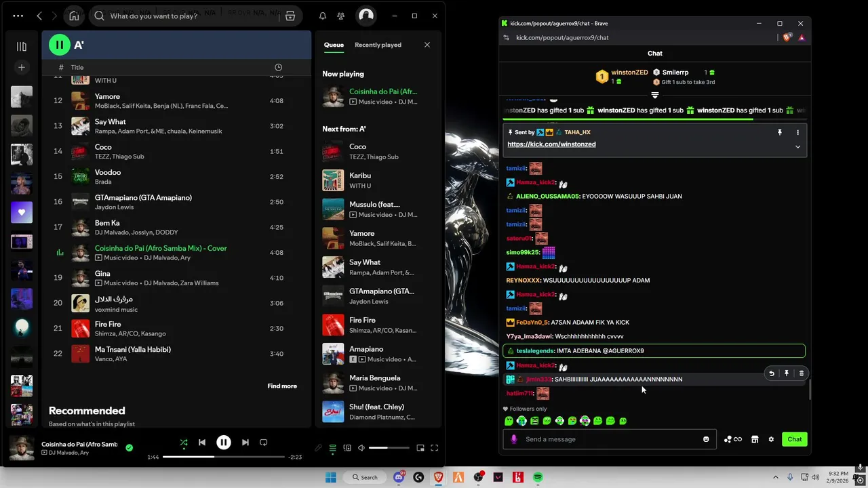Open Spotify miniplayer
Viewport: 868px width, 488px height.
420,447
